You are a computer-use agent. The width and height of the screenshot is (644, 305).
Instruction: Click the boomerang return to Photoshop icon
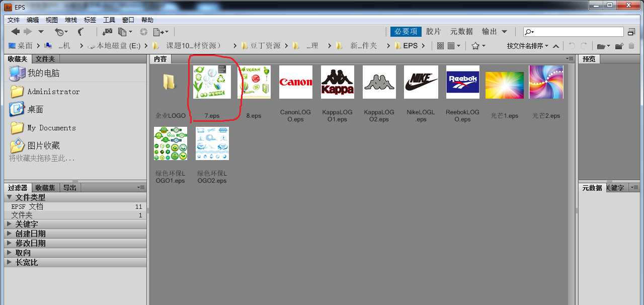(81, 32)
